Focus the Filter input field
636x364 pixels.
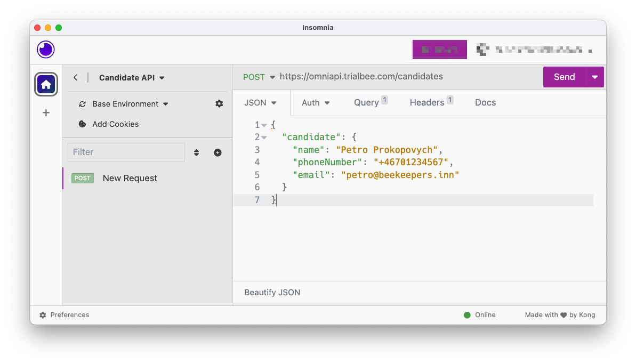[x=126, y=152]
